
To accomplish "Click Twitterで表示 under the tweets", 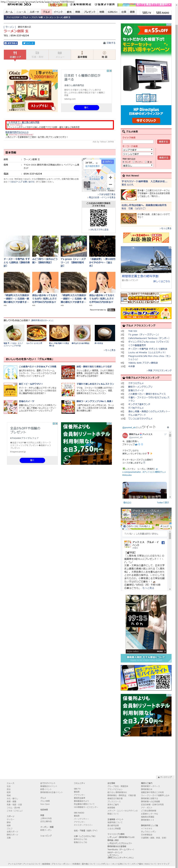I will tap(163, 502).
